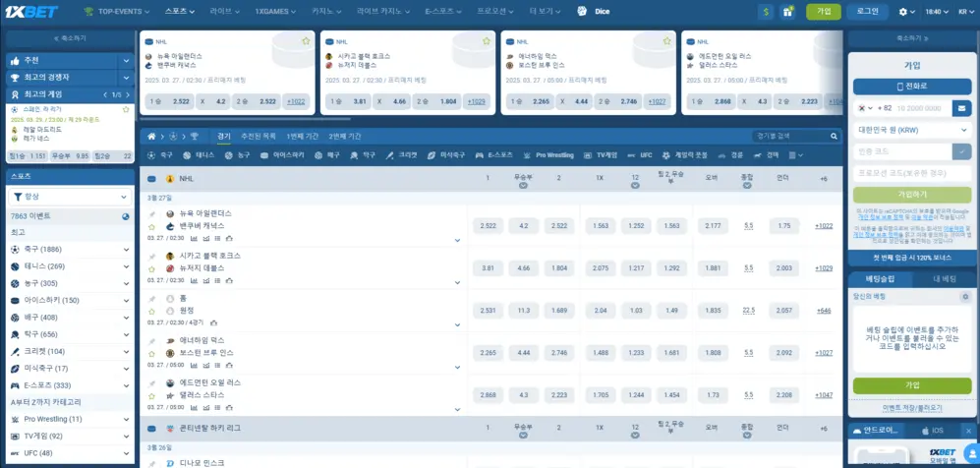
Task: Open the dollar deposit icon
Action: coord(766,11)
